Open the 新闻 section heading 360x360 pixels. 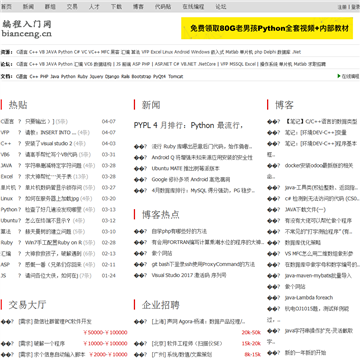tap(151, 105)
